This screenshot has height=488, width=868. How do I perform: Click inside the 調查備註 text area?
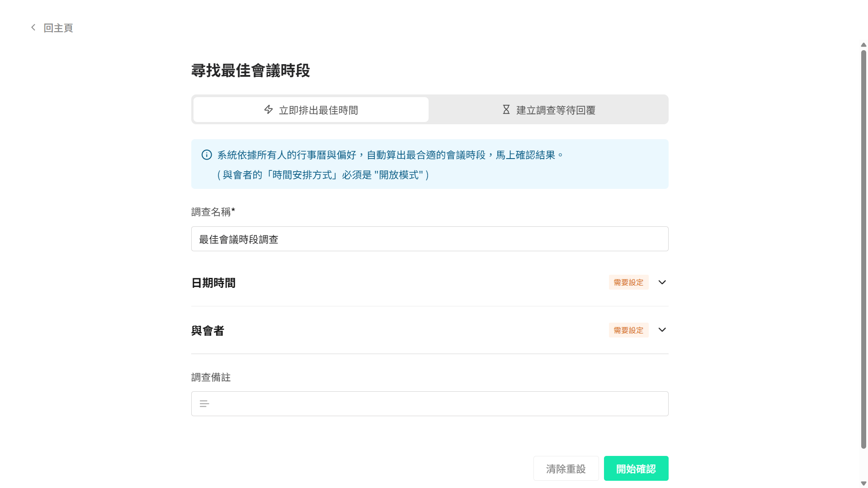(429, 404)
